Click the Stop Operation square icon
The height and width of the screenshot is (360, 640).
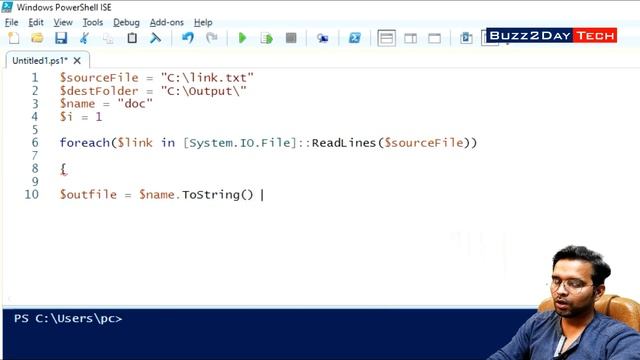291,38
